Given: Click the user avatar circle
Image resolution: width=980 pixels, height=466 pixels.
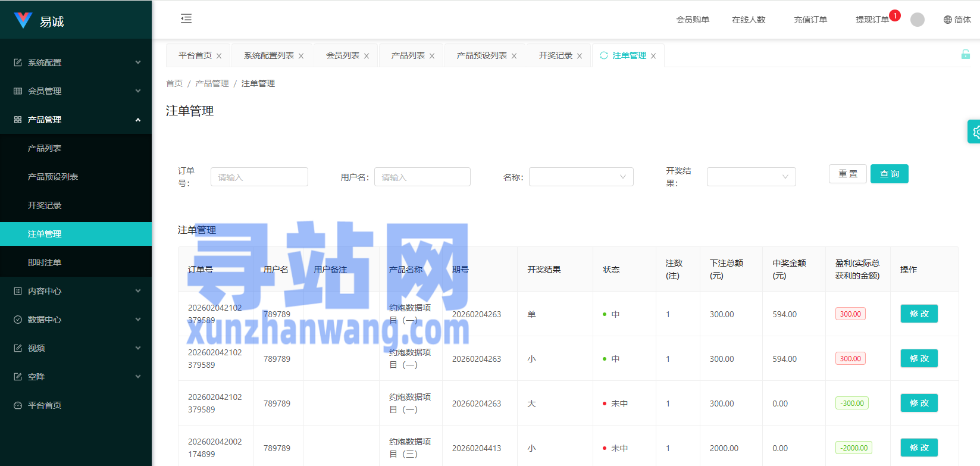Looking at the screenshot, I should 917,20.
